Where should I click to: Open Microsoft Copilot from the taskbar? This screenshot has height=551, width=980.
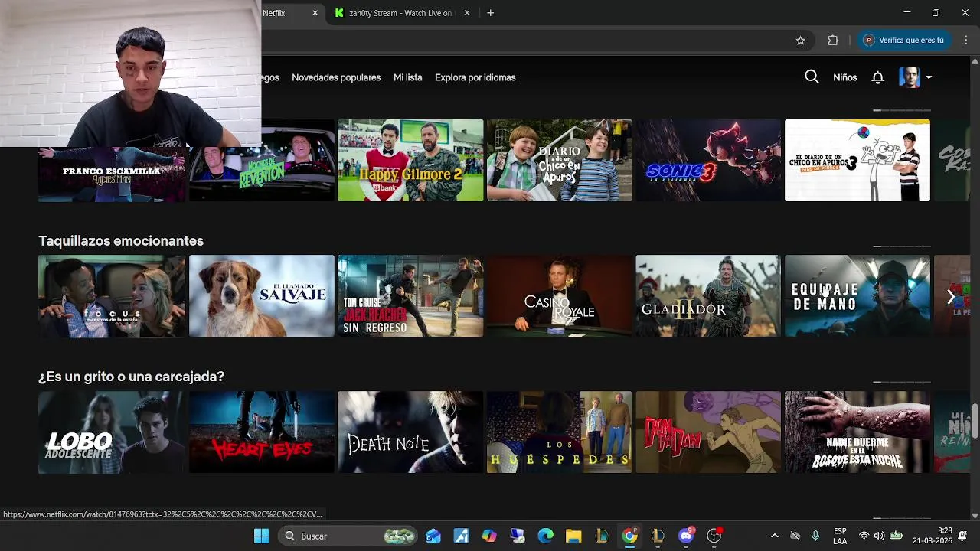(x=489, y=536)
